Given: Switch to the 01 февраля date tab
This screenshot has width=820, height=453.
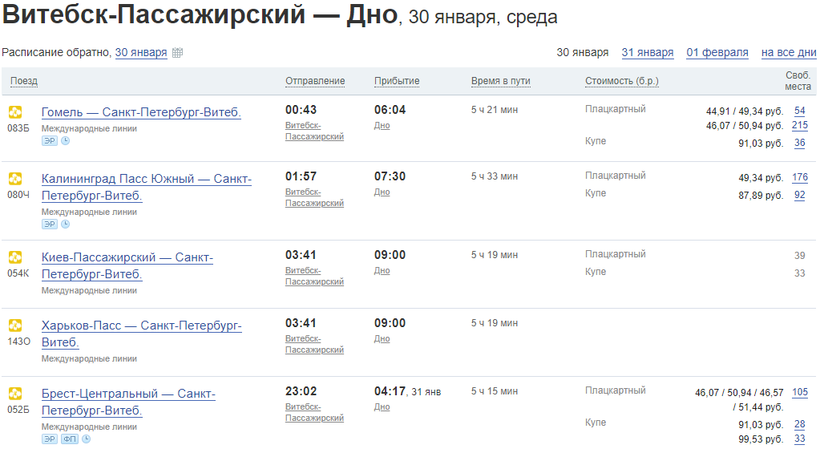Looking at the screenshot, I should [717, 52].
